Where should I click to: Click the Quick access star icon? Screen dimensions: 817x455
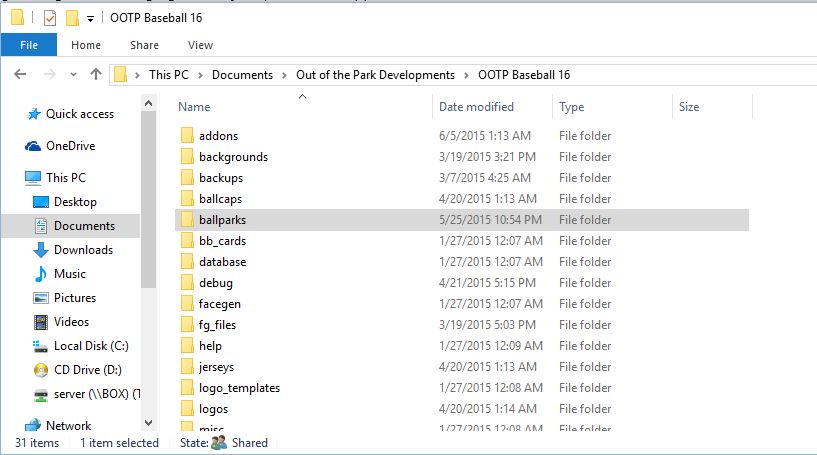tap(33, 114)
